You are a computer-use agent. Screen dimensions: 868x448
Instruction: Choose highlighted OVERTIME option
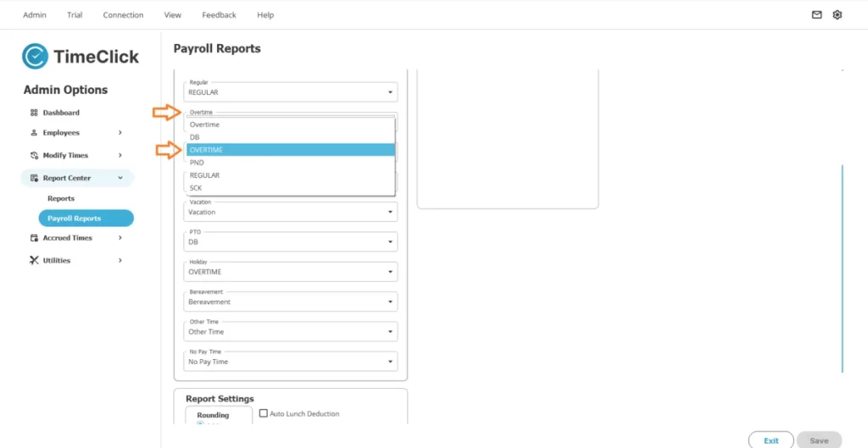tap(290, 150)
